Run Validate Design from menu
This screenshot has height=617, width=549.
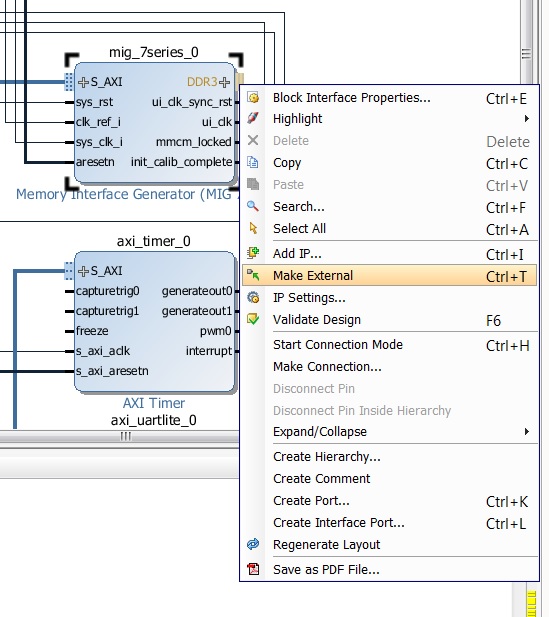coord(390,320)
